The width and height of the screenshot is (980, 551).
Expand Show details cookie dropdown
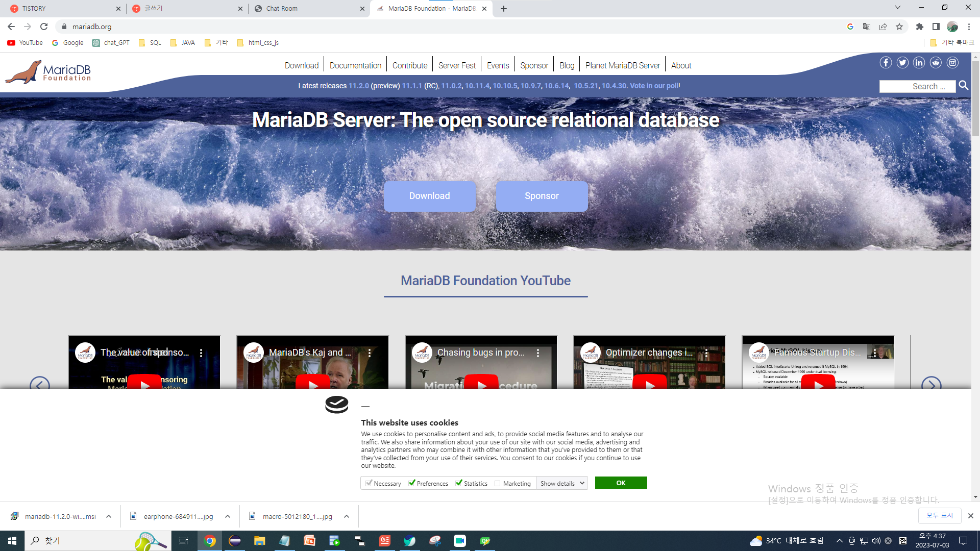tap(561, 483)
